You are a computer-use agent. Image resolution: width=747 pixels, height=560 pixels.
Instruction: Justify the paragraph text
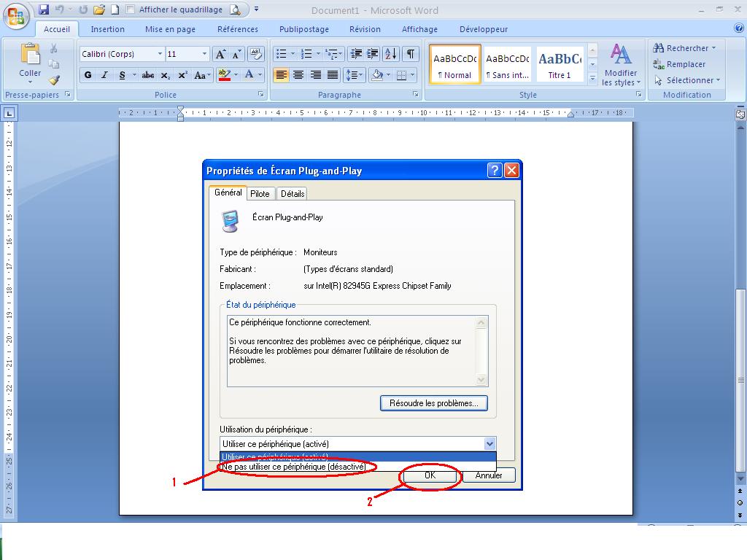pos(333,75)
